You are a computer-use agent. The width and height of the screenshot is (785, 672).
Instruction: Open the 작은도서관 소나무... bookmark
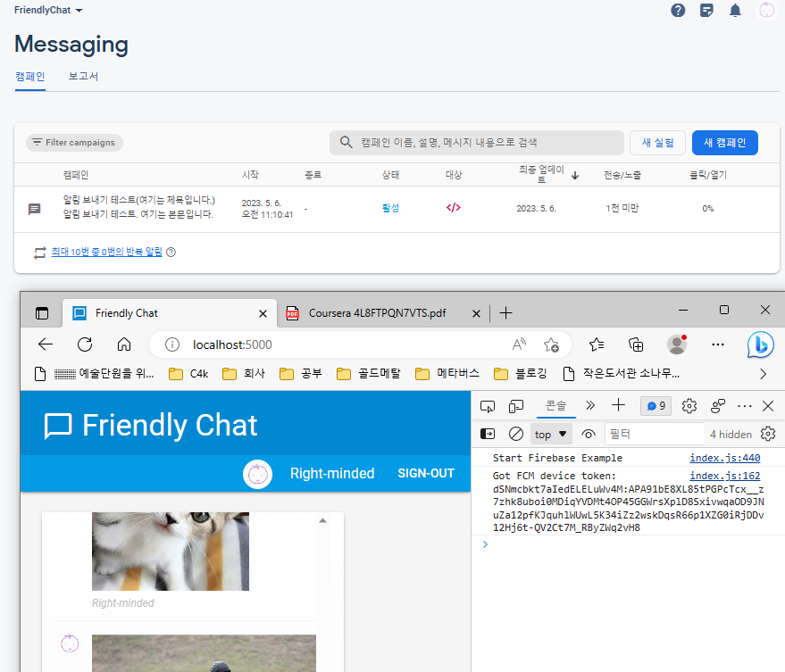(622, 373)
